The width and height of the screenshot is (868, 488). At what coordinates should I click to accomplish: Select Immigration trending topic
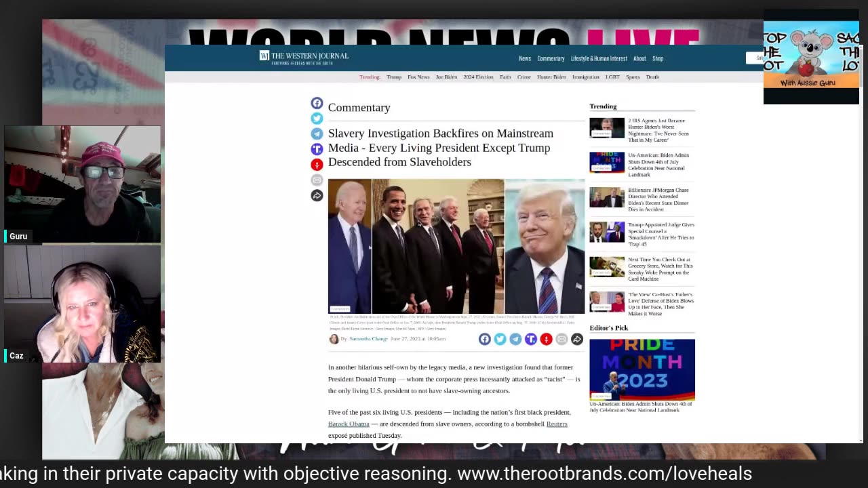point(586,77)
